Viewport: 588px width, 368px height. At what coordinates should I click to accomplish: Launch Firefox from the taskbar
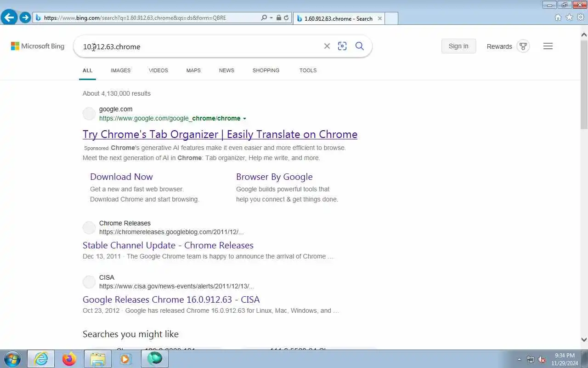(x=69, y=359)
